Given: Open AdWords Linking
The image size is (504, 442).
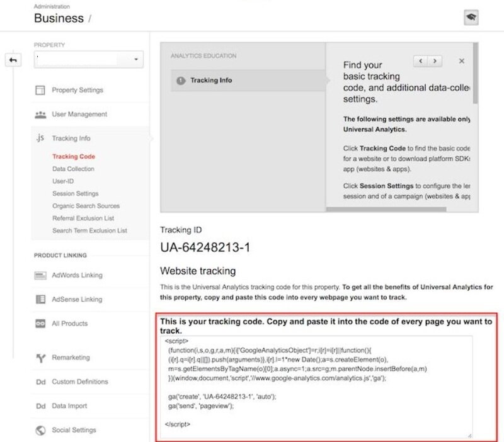Looking at the screenshot, I should click(77, 275).
